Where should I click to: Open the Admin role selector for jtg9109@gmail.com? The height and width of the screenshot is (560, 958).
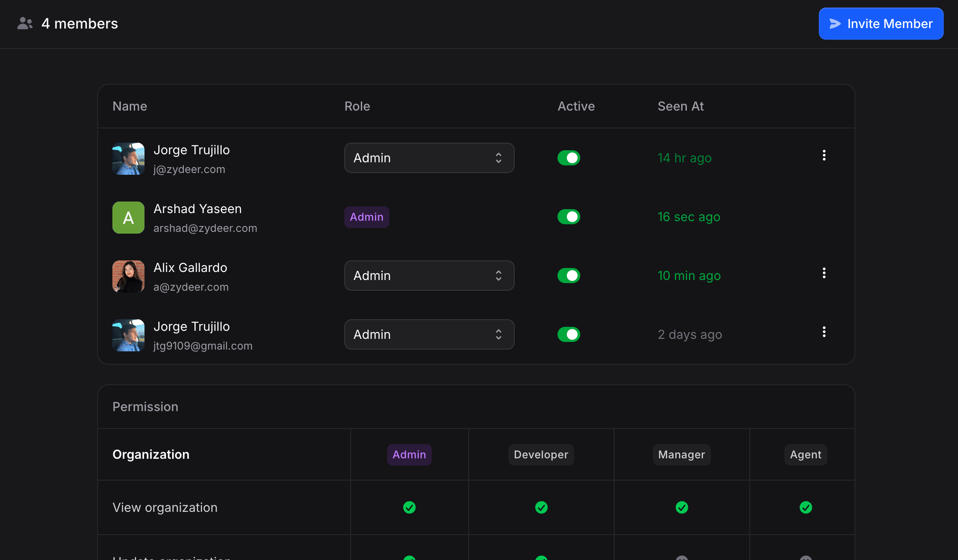tap(429, 334)
